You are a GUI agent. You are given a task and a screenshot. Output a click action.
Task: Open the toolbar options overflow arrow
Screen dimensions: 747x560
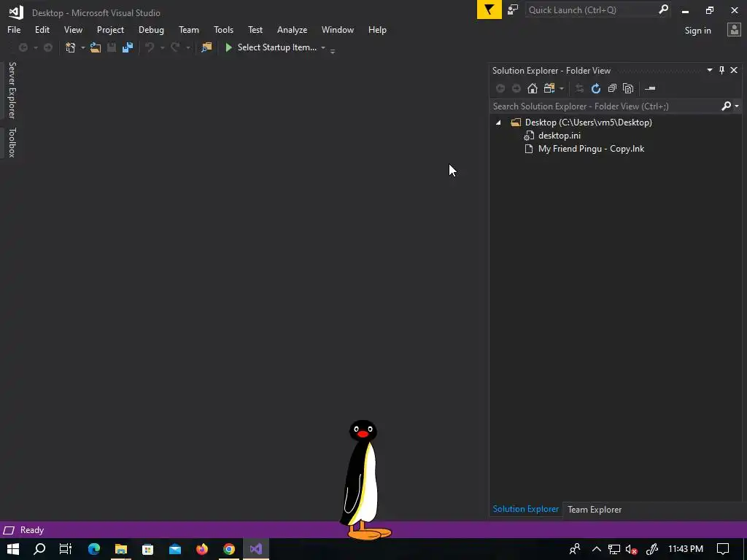pyautogui.click(x=333, y=50)
